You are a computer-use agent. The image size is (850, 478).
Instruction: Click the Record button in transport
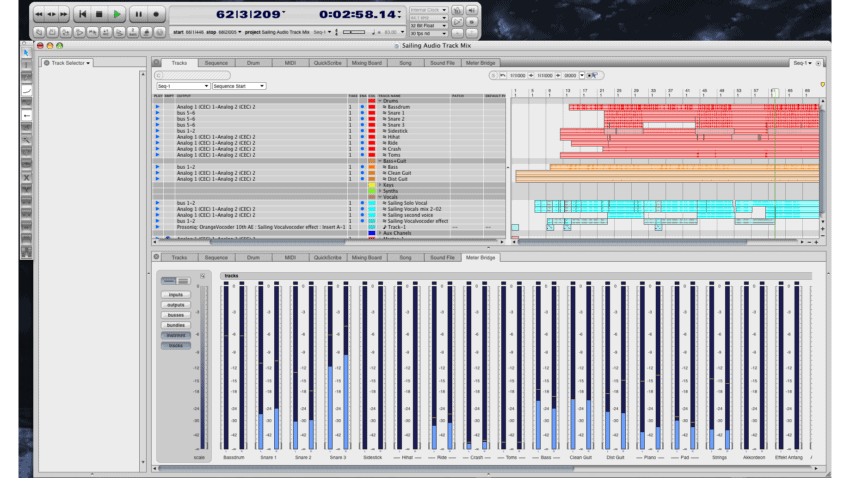(157, 15)
